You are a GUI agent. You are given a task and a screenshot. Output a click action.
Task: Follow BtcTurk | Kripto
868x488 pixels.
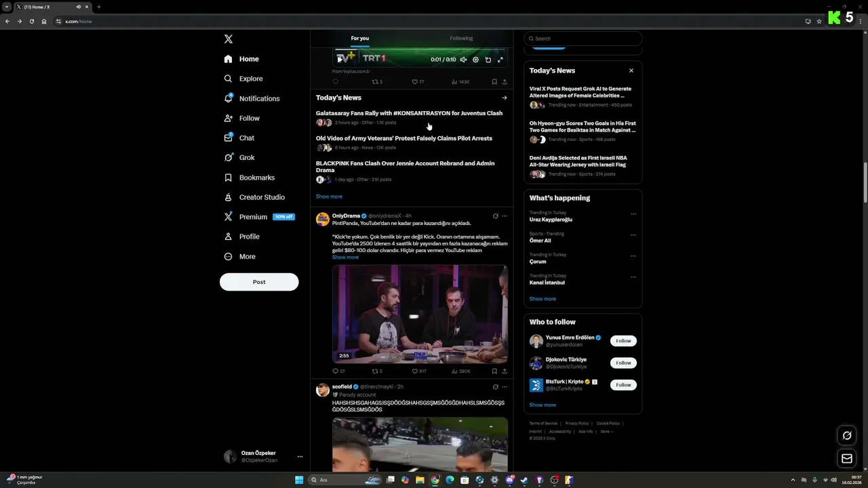tap(623, 385)
